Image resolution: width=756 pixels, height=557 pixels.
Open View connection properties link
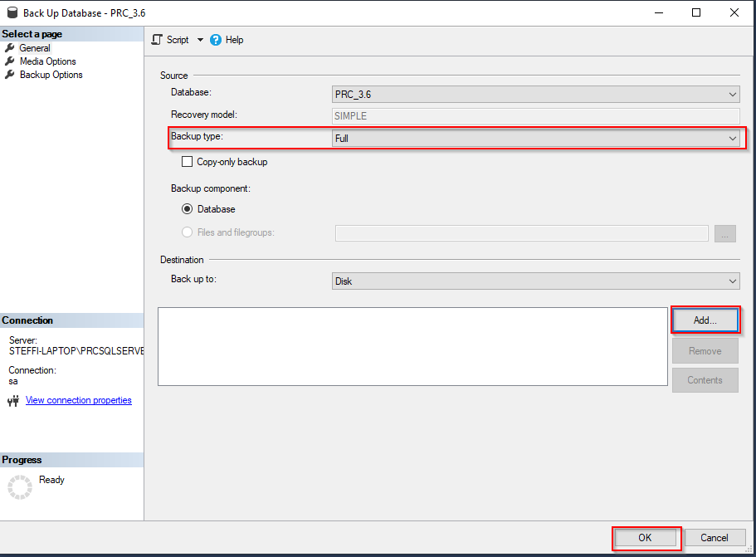tap(78, 400)
